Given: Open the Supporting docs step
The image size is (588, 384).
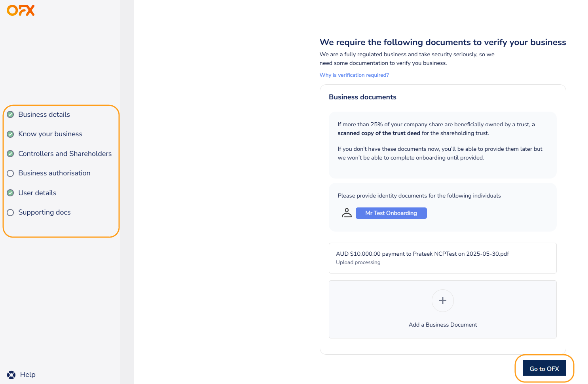Looking at the screenshot, I should coord(44,212).
